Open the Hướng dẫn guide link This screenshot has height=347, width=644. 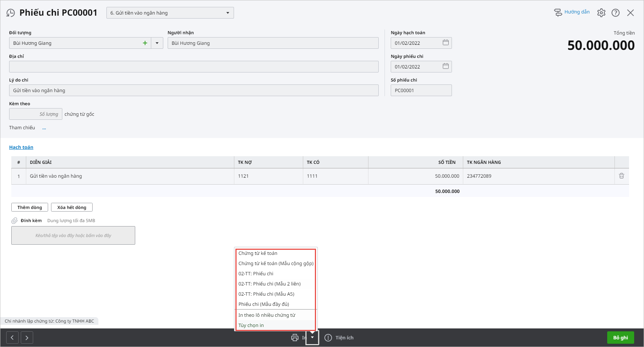(x=577, y=12)
